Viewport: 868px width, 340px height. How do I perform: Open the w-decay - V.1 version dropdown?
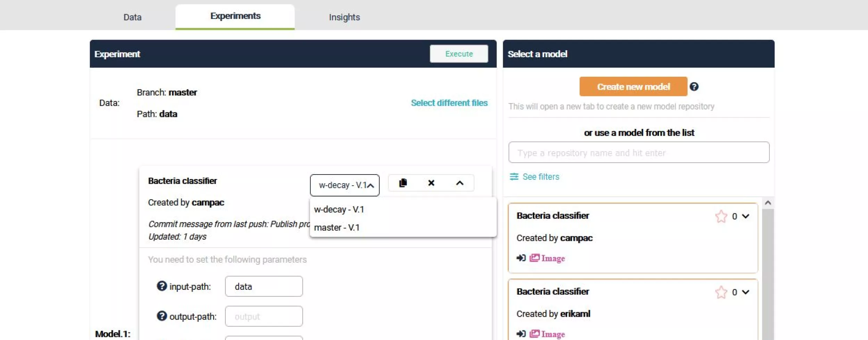344,185
